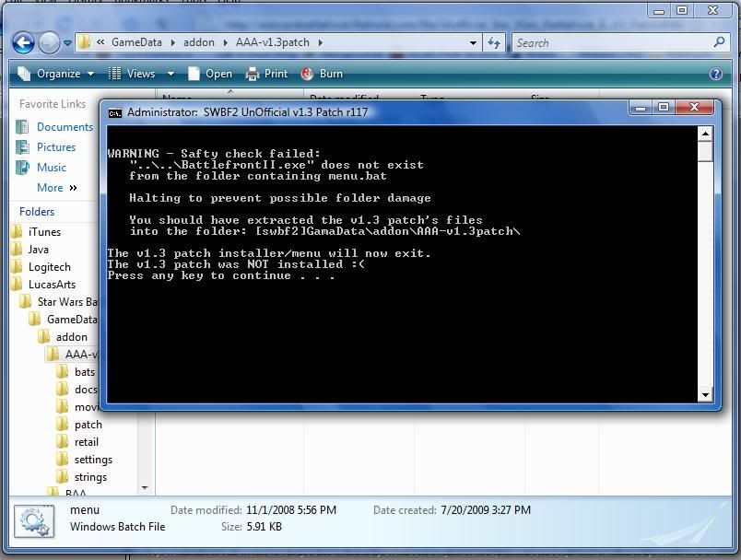Screen dimensions: 741x560
Task: Click the Burn toolbar button
Action: [x=322, y=74]
